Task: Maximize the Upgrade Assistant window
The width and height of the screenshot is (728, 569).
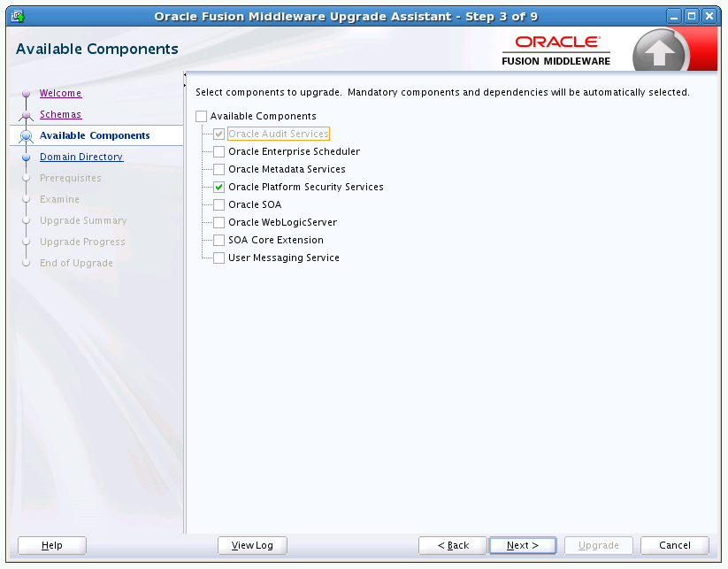Action: pos(692,16)
